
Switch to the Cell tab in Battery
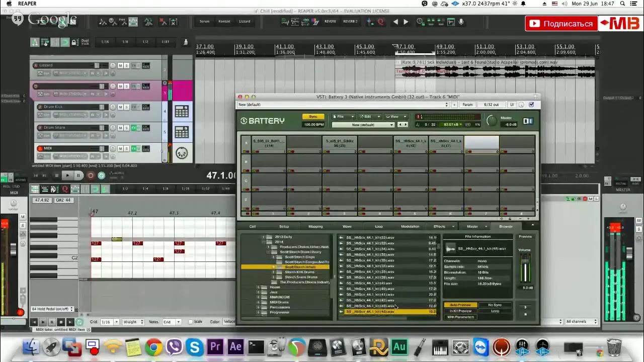253,227
